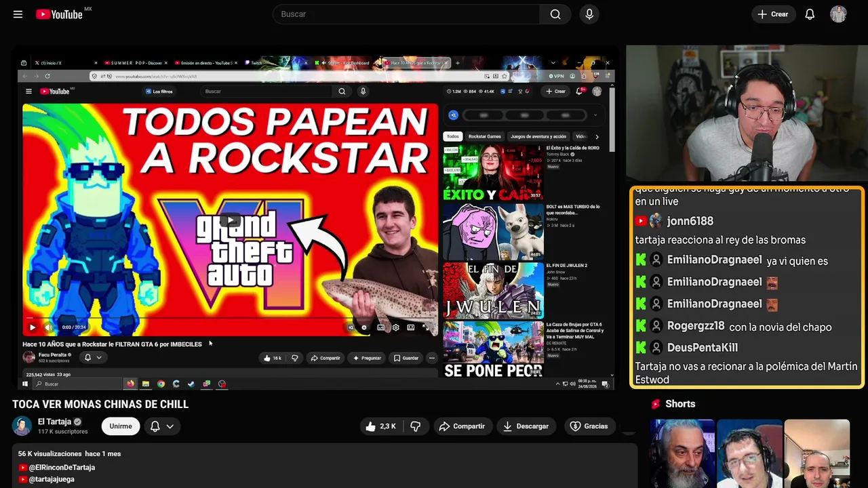Open the YouTube guide hamburger menu

click(18, 14)
